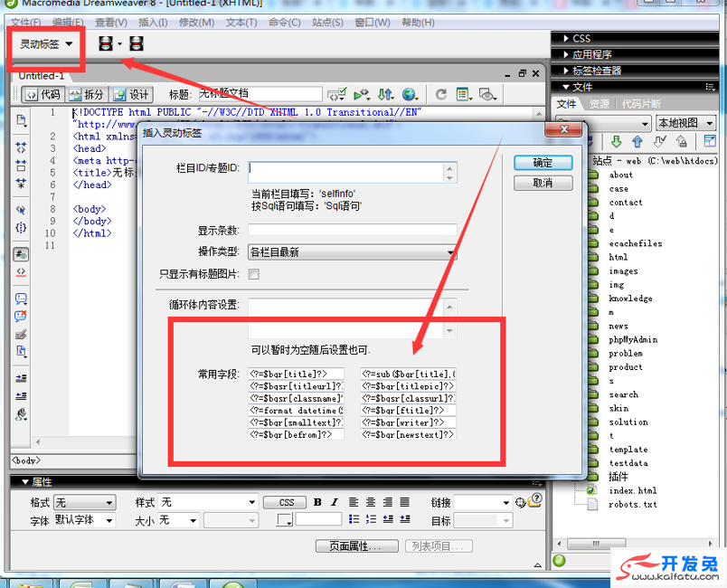Click the Refresh design view icon
The width and height of the screenshot is (727, 588).
point(441,94)
